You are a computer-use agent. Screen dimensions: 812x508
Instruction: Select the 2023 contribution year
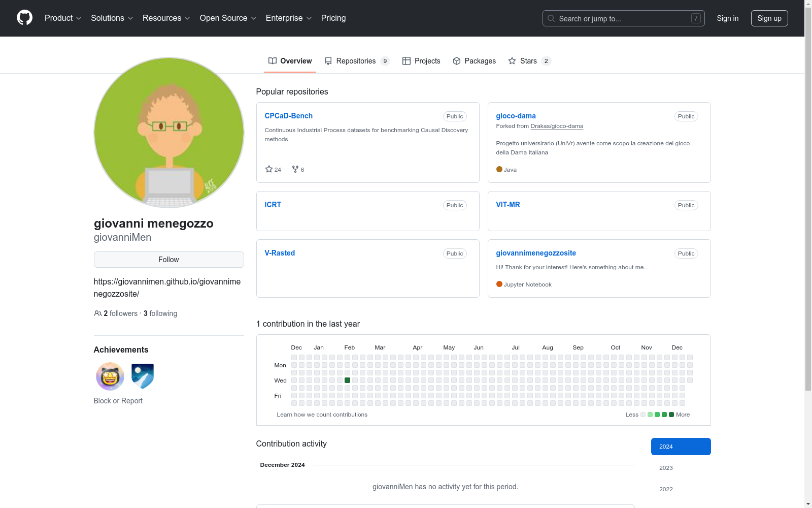pos(681,468)
